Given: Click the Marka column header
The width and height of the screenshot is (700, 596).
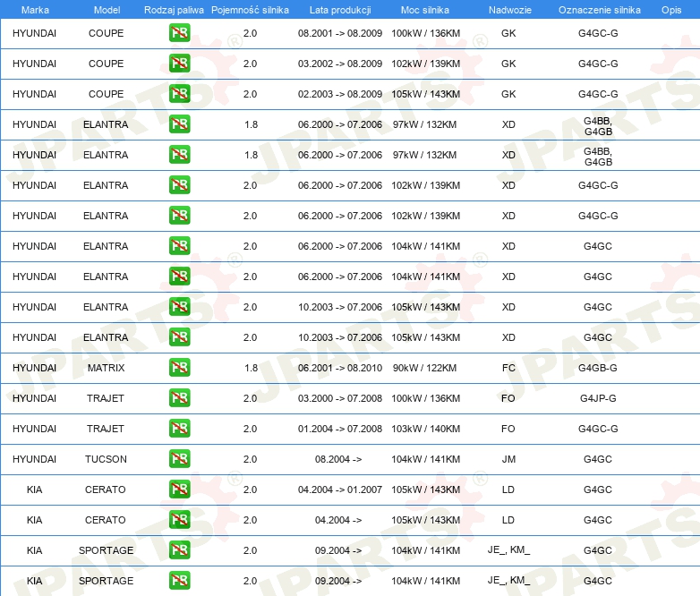Looking at the screenshot, I should (x=35, y=10).
